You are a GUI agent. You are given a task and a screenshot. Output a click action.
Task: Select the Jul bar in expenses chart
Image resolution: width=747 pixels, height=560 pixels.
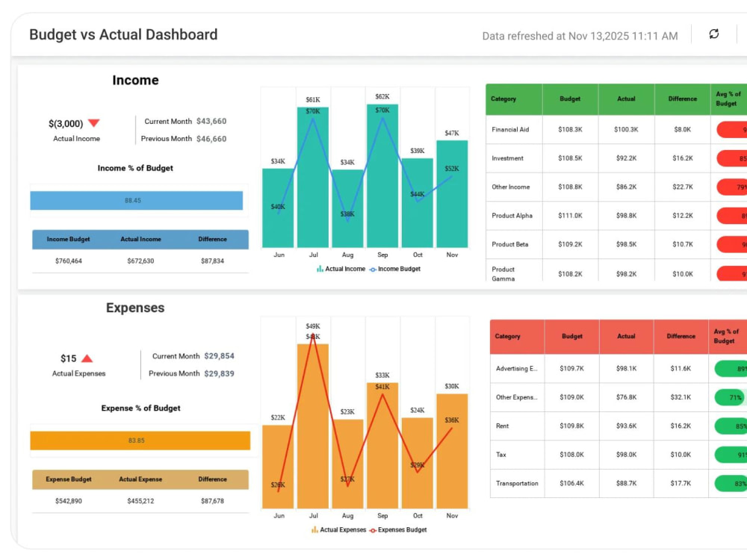(313, 426)
